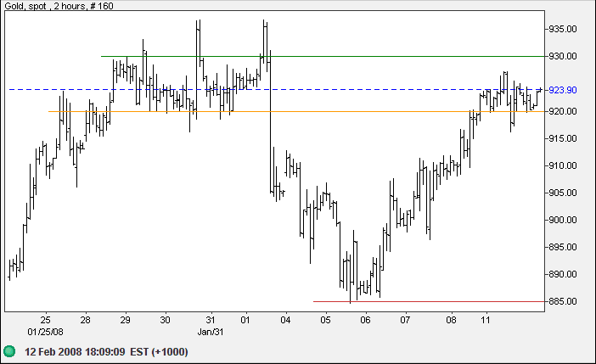596x364 pixels.
Task: Click the '05' date axis tick label
Action: click(325, 321)
